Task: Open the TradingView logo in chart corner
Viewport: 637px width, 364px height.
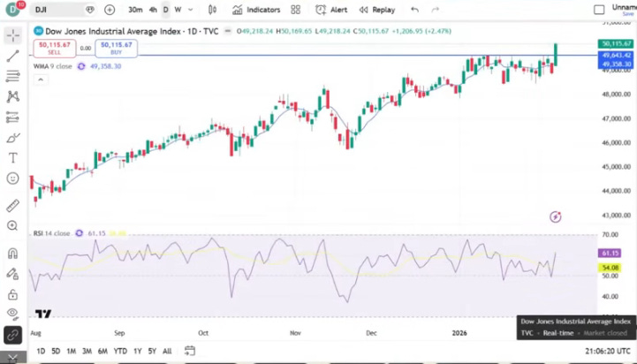Action: (x=43, y=314)
